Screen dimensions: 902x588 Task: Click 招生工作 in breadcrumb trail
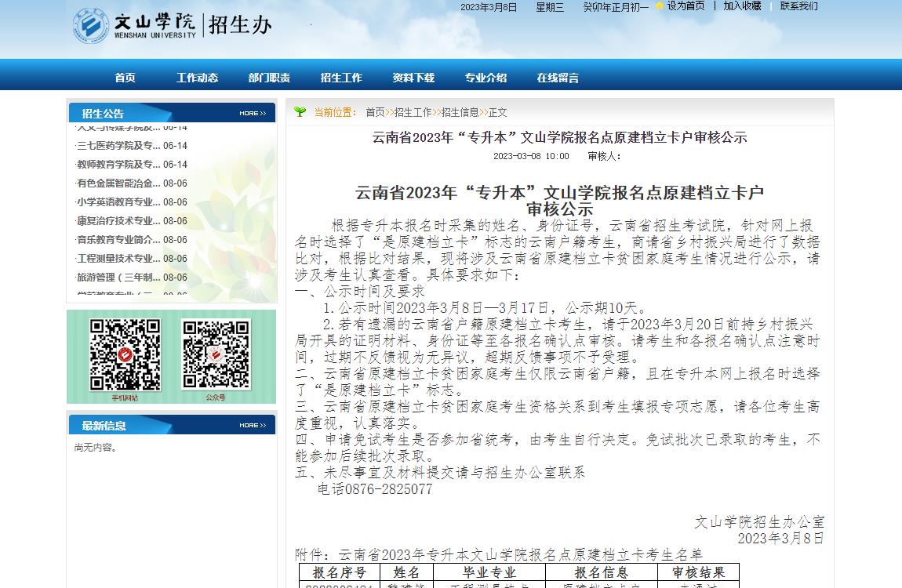413,112
